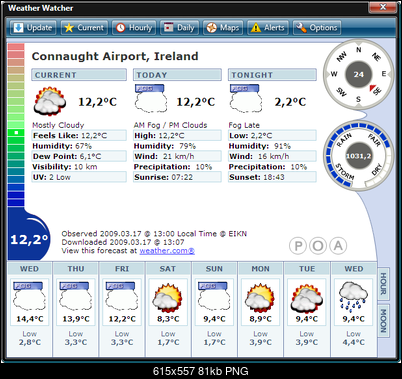Click the FRI fog forecast icon
Screen dimensions: 402x379
coord(122,296)
